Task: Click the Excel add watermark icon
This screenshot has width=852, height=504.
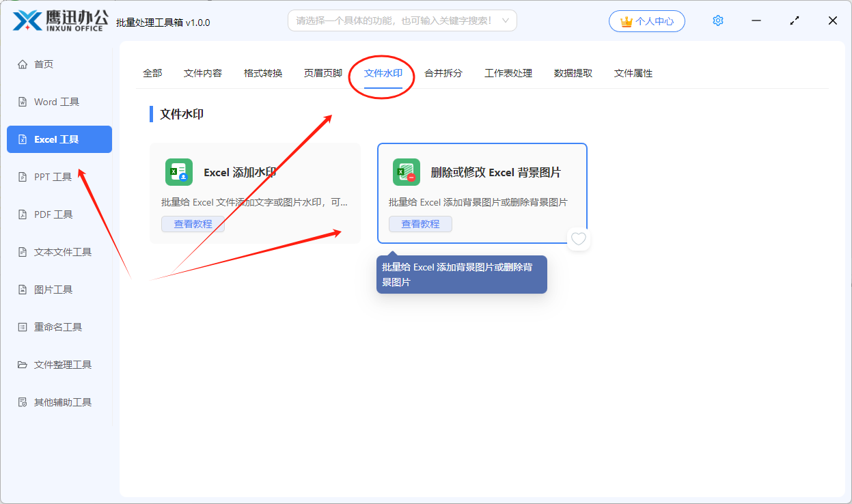Action: tap(178, 172)
